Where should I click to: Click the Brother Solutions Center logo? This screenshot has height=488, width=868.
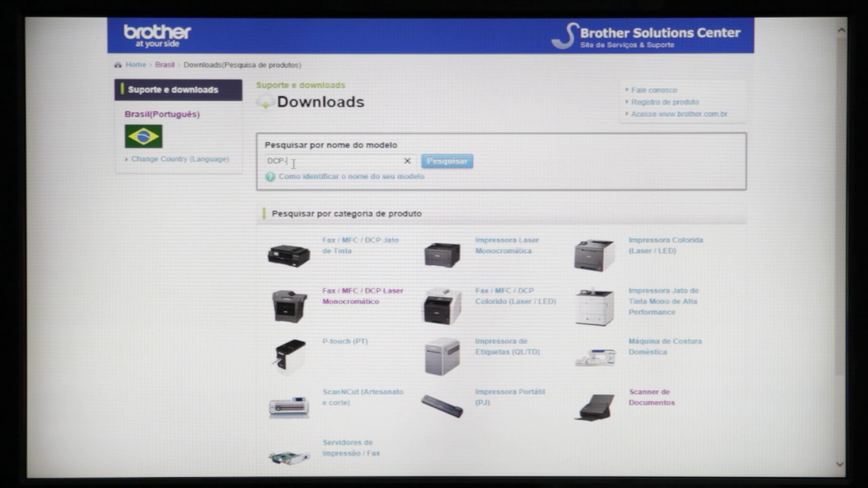646,36
